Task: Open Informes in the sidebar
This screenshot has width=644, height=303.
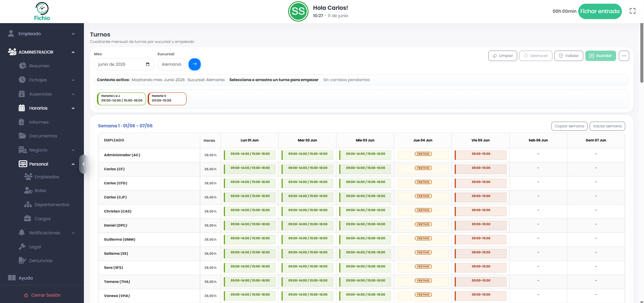Action: [x=39, y=122]
